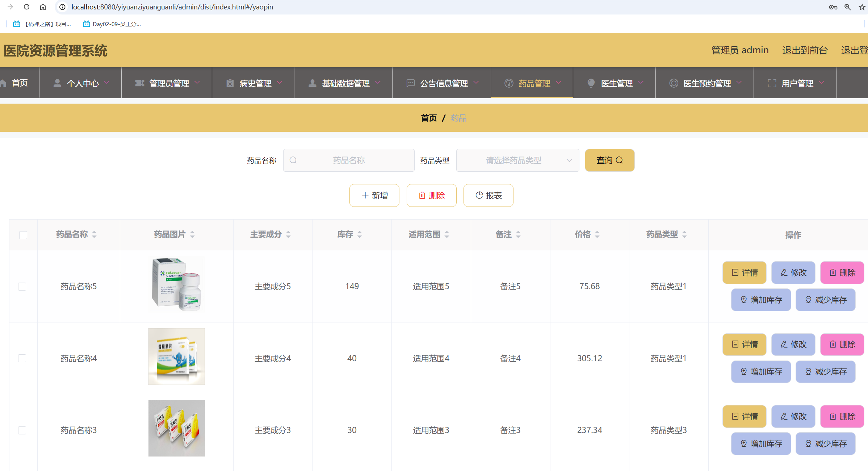Screen dimensions: 868x471
Task: Click the 药品名称4 product thumbnail image
Action: click(176, 357)
